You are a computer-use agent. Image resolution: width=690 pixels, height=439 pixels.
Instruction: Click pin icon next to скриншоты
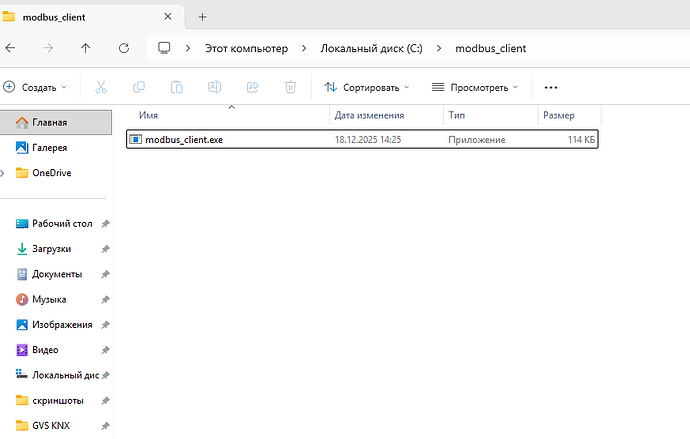pos(105,401)
